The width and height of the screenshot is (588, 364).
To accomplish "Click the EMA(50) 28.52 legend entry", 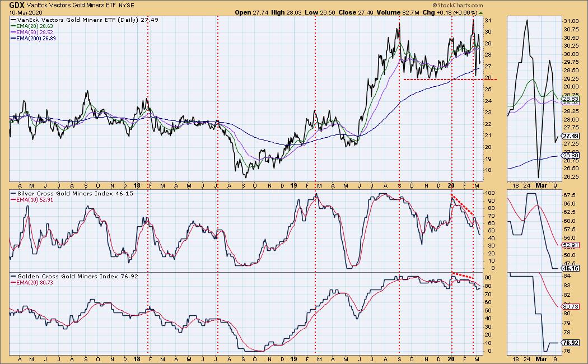I will click(x=35, y=32).
